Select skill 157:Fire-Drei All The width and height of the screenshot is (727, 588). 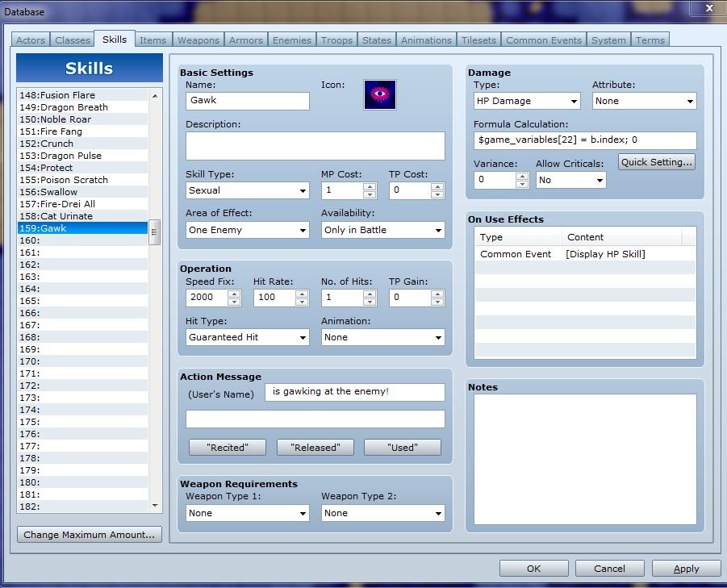click(82, 204)
